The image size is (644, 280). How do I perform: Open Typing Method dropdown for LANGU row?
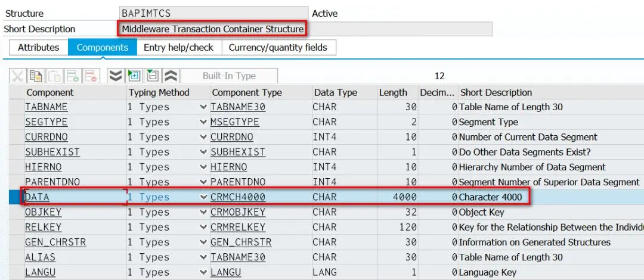(203, 273)
